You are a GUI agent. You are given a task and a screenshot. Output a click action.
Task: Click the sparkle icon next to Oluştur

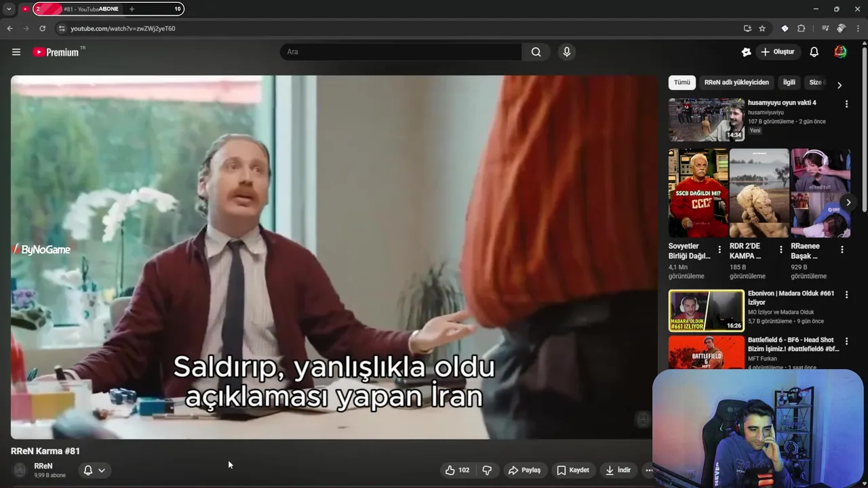(747, 52)
